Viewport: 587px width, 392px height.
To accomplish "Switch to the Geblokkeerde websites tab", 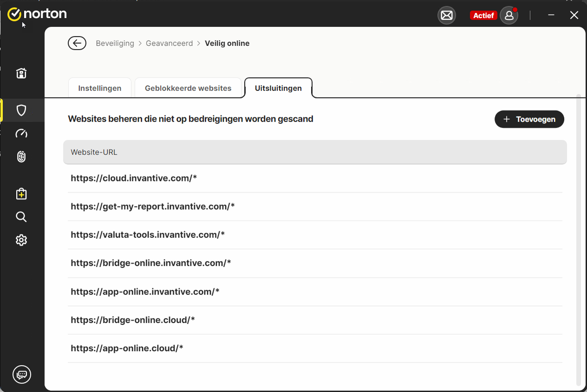I will click(x=188, y=88).
